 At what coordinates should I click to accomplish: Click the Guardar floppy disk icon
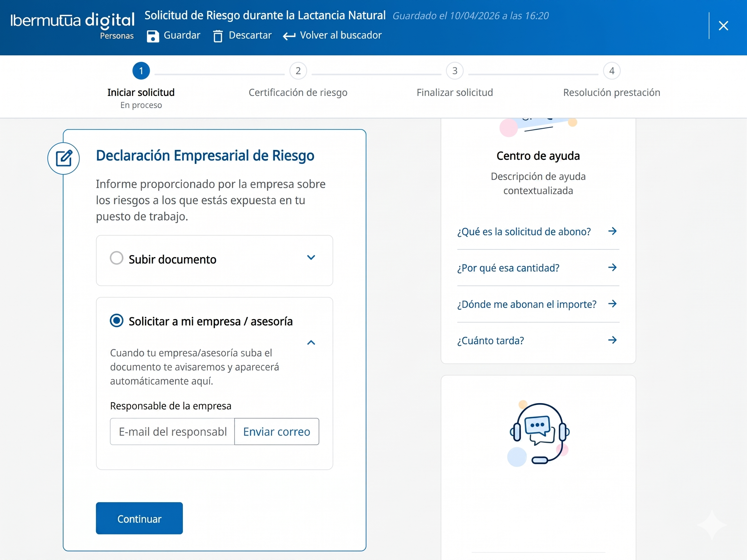(x=153, y=36)
